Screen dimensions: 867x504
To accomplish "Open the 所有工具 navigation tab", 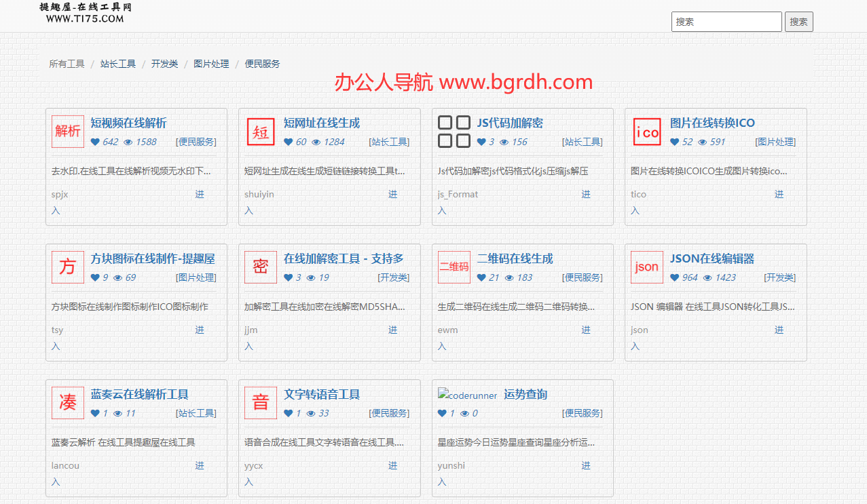I will (67, 64).
